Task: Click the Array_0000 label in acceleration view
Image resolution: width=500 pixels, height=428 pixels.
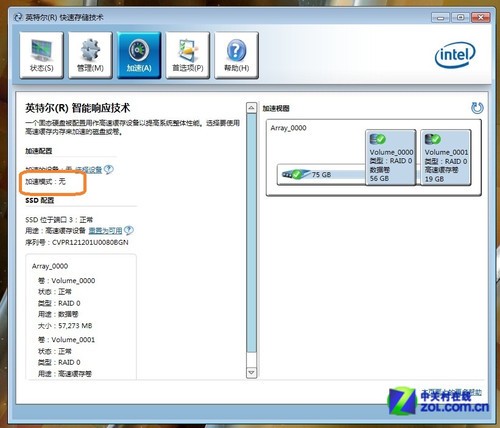Action: (288, 128)
